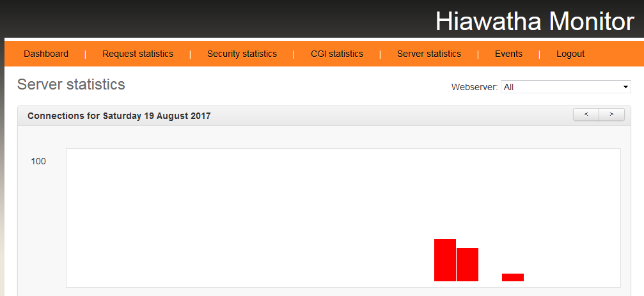Click Logout in the navigation bar
Image resolution: width=644 pixels, height=296 pixels.
click(x=570, y=54)
